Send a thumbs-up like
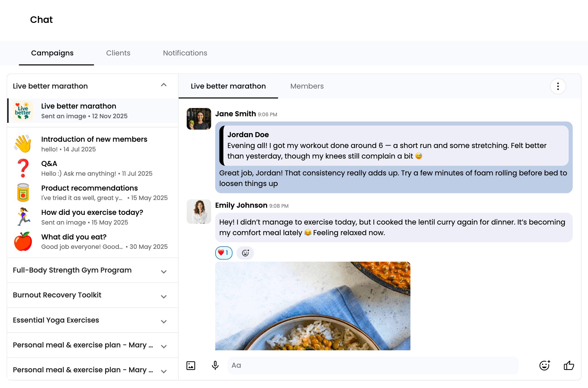Screen dimensions: 588x388 [x=569, y=365]
